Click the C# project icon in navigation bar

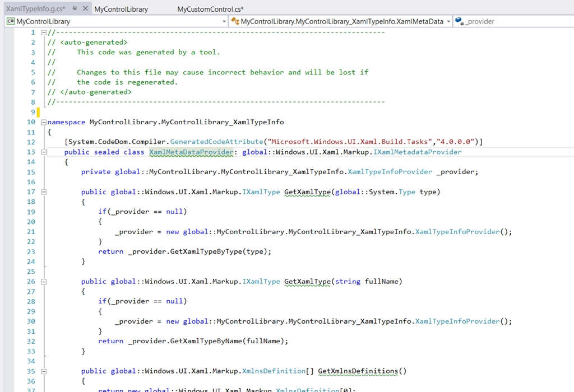click(x=10, y=21)
